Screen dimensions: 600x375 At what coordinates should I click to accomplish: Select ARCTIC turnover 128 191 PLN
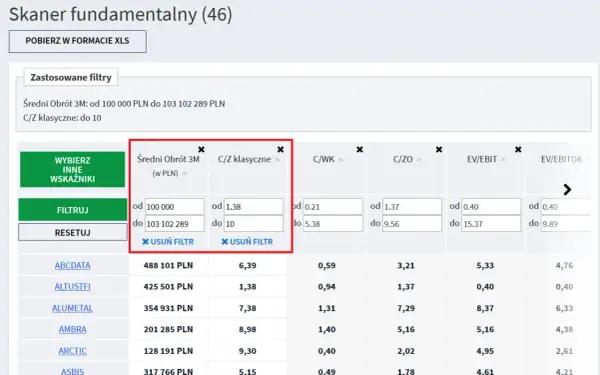168,351
